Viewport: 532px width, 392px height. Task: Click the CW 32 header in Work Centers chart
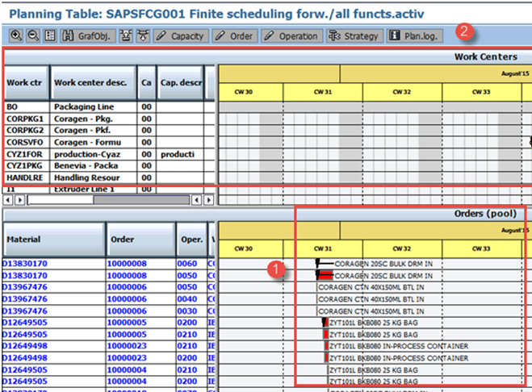401,92
